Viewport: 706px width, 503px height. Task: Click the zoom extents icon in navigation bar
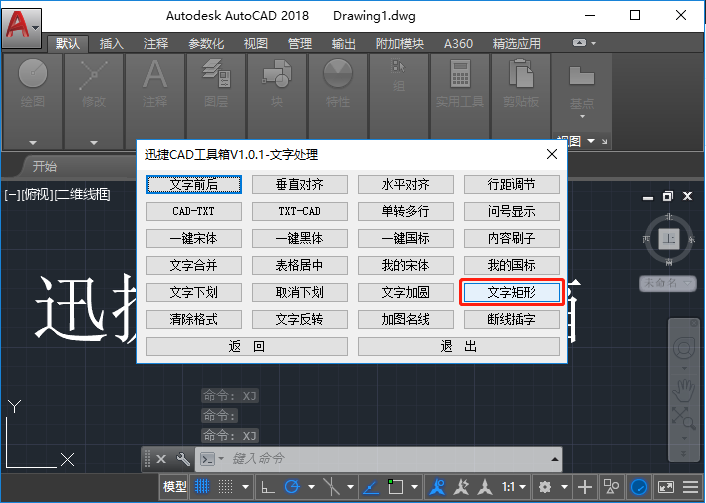(683, 418)
